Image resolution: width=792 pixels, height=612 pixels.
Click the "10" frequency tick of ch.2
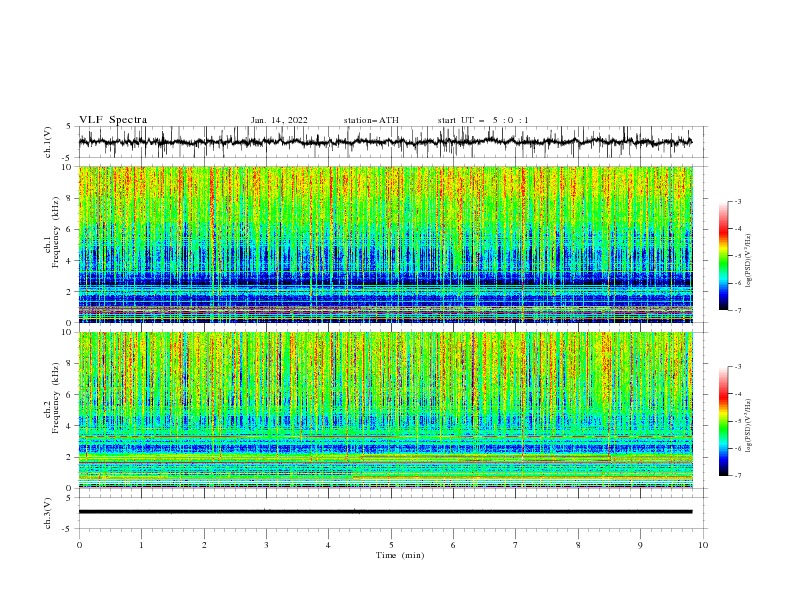click(67, 332)
